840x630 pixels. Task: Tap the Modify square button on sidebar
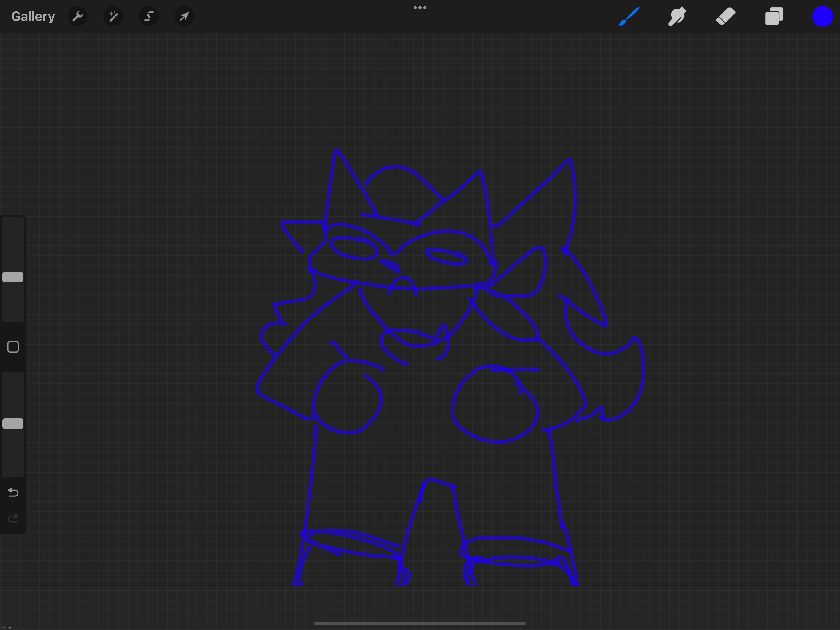(x=13, y=347)
